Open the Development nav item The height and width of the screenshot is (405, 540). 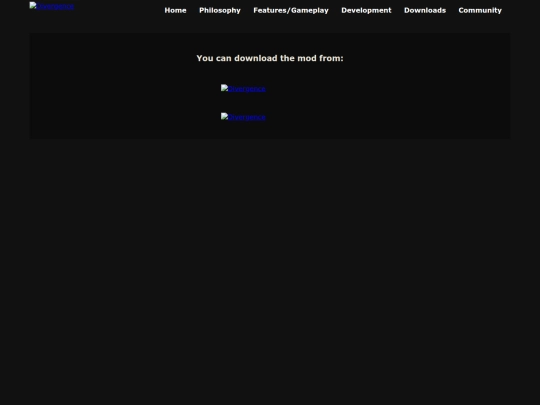coord(366,10)
